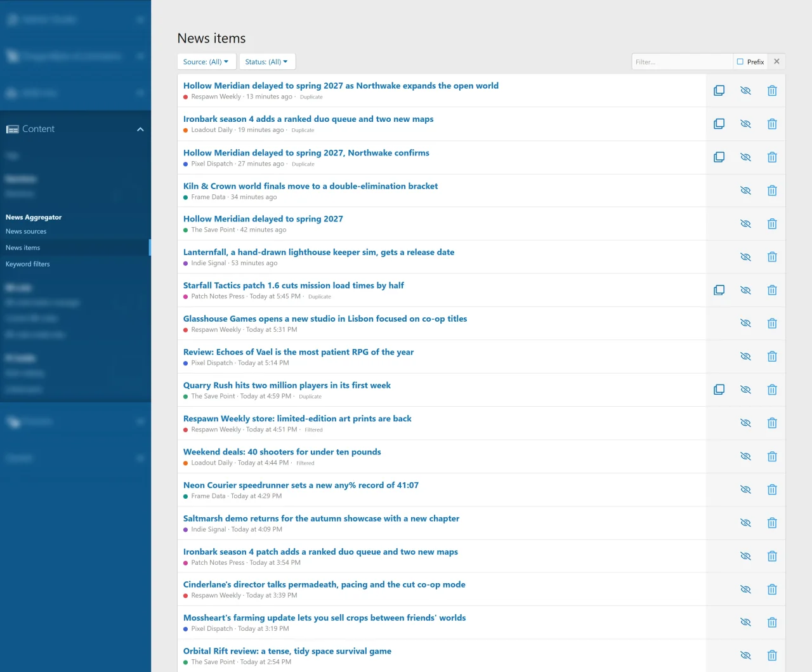This screenshot has width=812, height=672.
Task: Hide the Lanternfall lighthouse keeper item
Action: pos(745,257)
